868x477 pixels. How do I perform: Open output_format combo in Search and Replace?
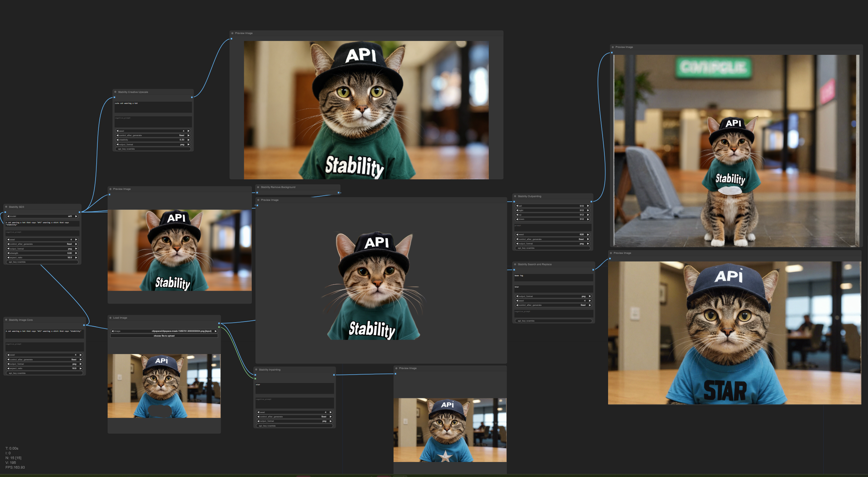553,296
